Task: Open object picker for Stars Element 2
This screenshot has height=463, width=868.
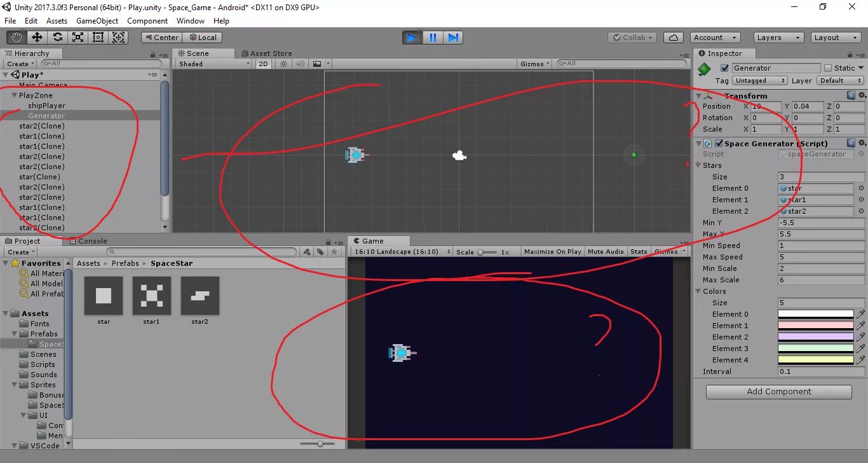Action: (x=861, y=211)
